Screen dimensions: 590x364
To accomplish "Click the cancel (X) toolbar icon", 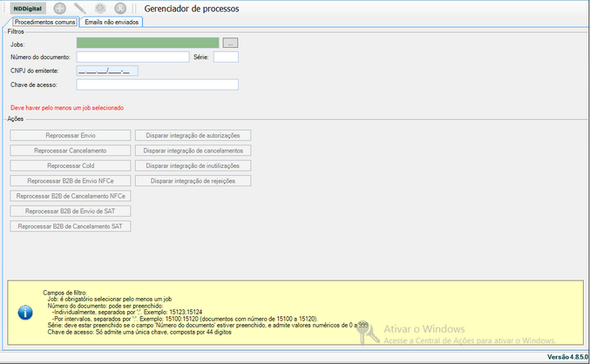I will [120, 9].
